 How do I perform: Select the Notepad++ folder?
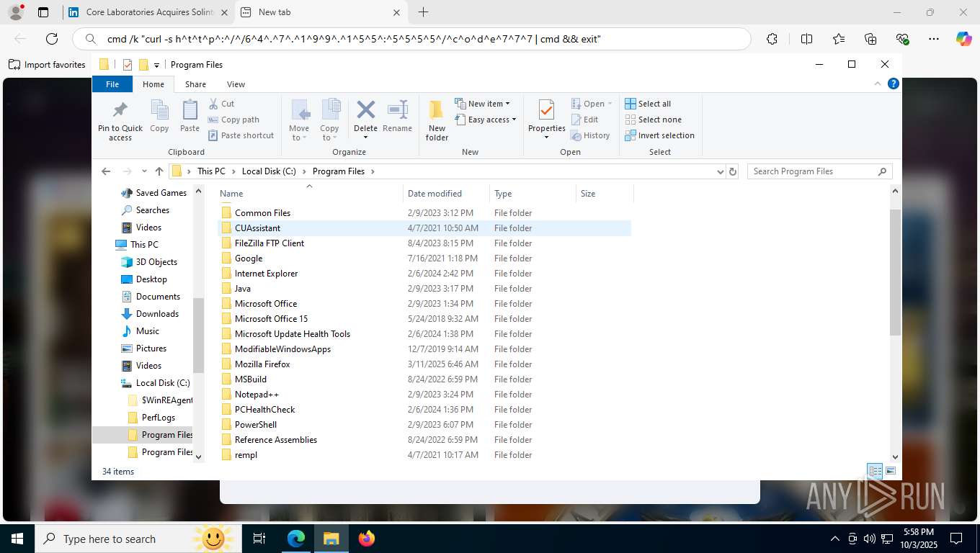pyautogui.click(x=257, y=395)
